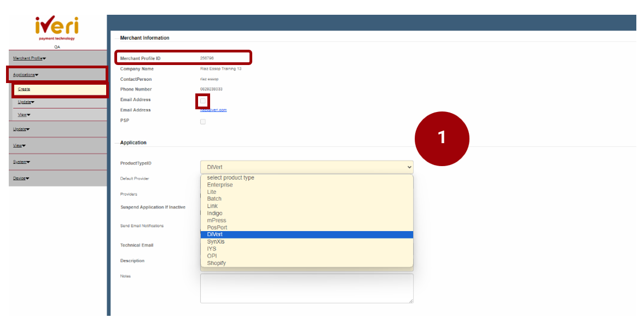The width and height of the screenshot is (644, 318).
Task: Open the Device menu
Action: [x=21, y=178]
